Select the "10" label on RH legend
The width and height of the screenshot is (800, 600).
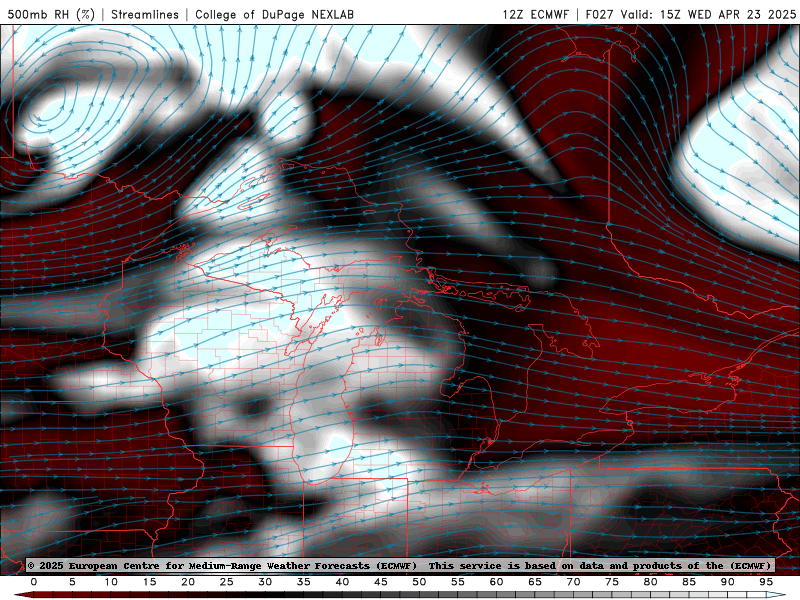click(111, 582)
